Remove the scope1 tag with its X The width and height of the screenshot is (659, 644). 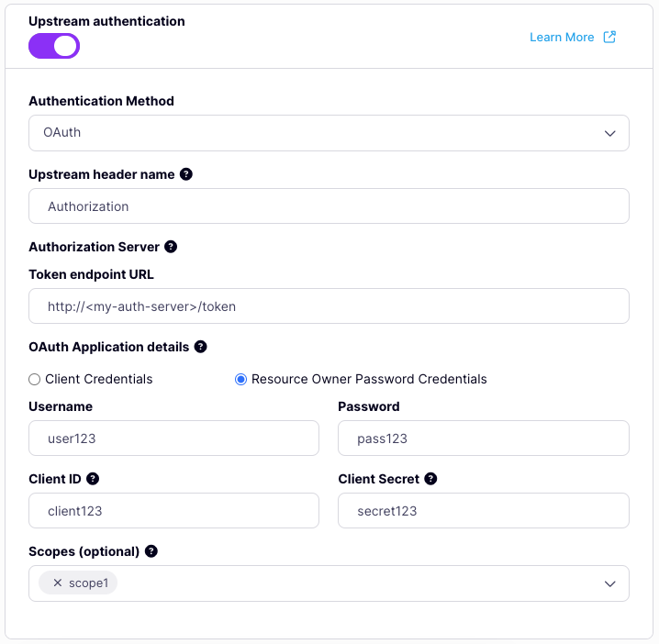tap(58, 583)
